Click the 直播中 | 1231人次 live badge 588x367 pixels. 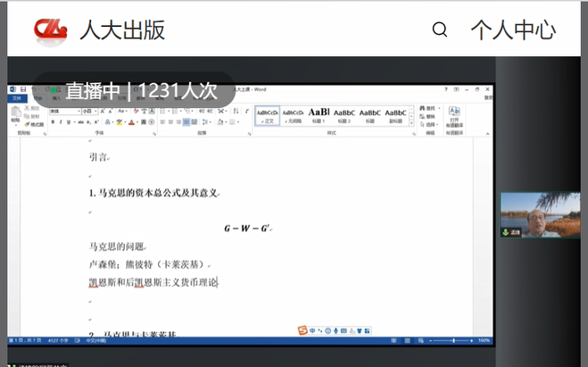coord(135,91)
